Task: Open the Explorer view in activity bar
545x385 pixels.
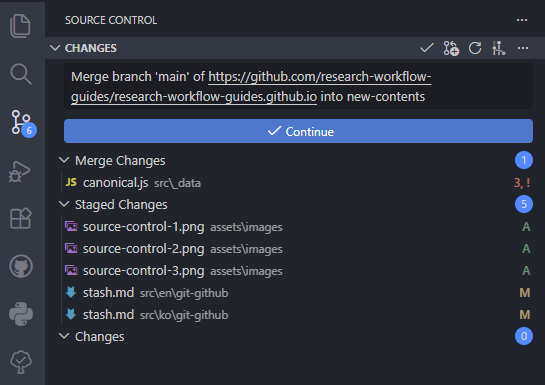Action: click(21, 26)
